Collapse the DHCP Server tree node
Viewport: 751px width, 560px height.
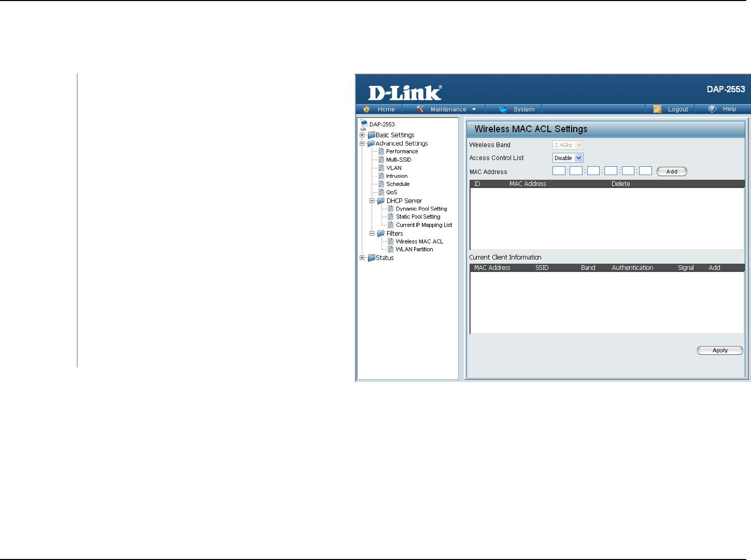click(372, 200)
